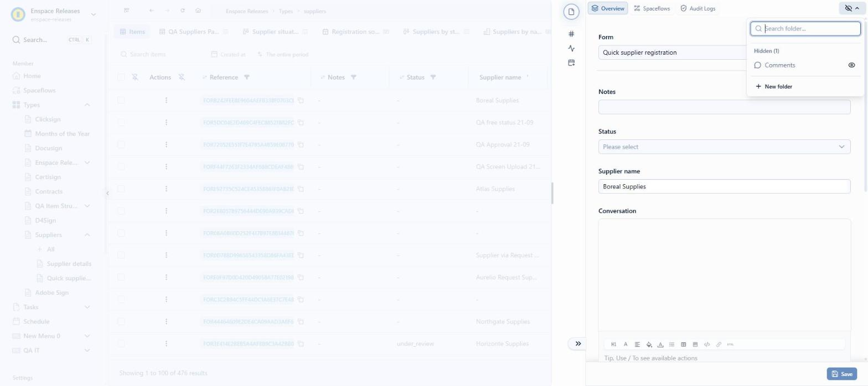Insert a code block in the editor
Screen dimensions: 868x386
[707, 345]
